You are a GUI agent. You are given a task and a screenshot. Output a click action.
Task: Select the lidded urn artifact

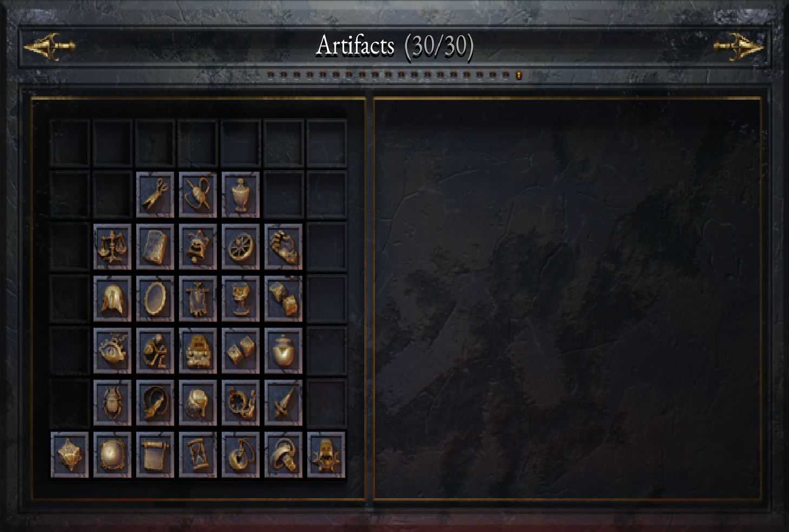(x=241, y=195)
